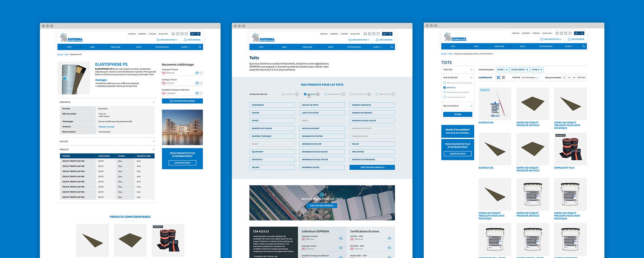Open LinkedIn icon in the middle window header

(x=374, y=34)
